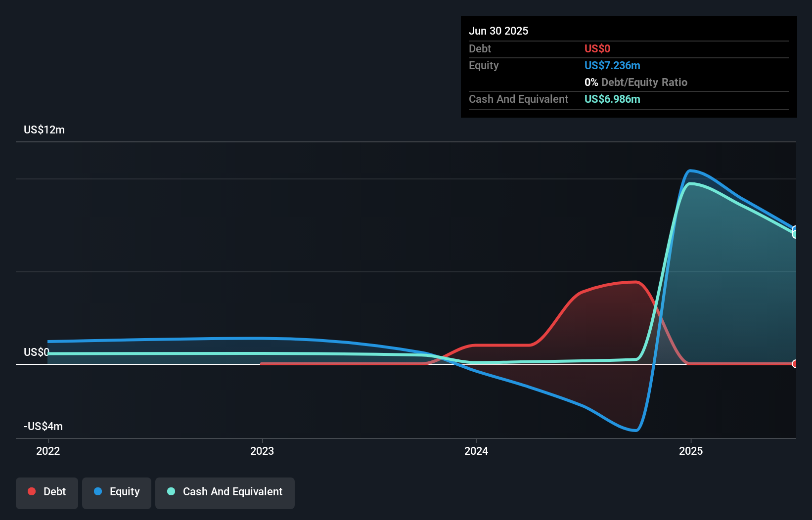This screenshot has width=812, height=520.
Task: Toggle the Cash And Equivalent series visibility
Action: (225, 491)
